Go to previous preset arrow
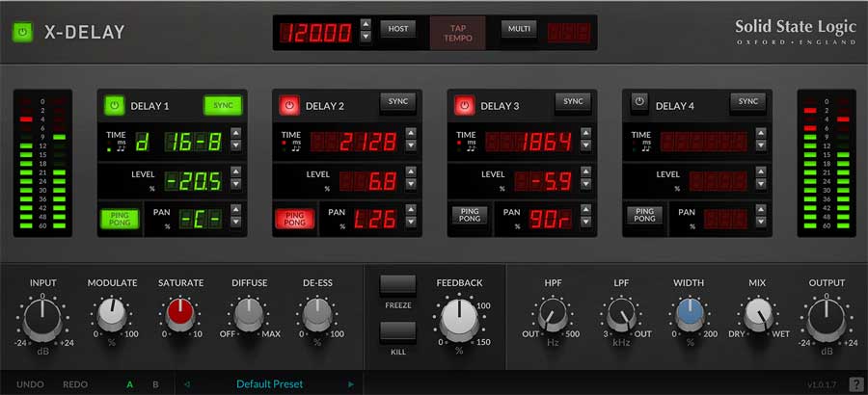This screenshot has height=395, width=868. pos(186,384)
